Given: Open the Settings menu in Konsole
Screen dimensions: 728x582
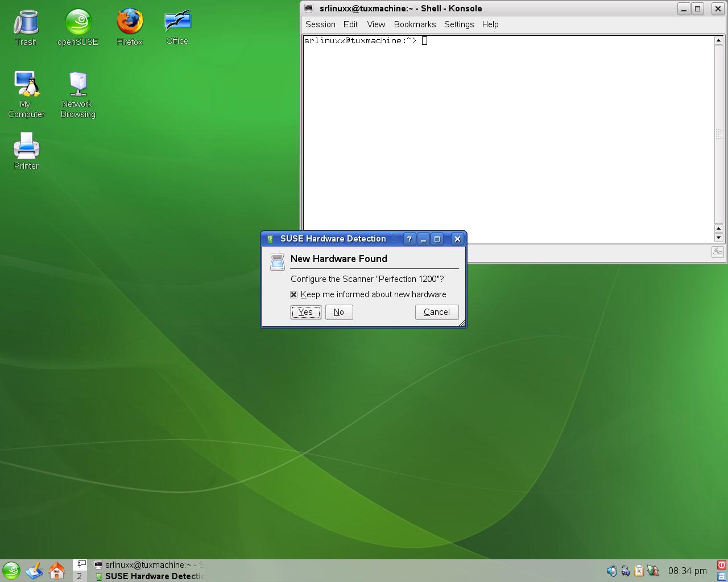Looking at the screenshot, I should (x=459, y=24).
